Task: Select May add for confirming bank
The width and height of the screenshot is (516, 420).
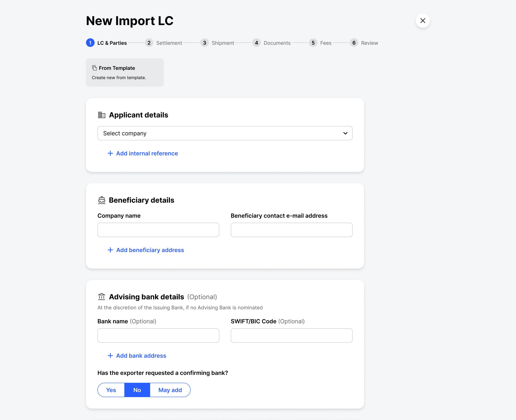Action: 170,390
